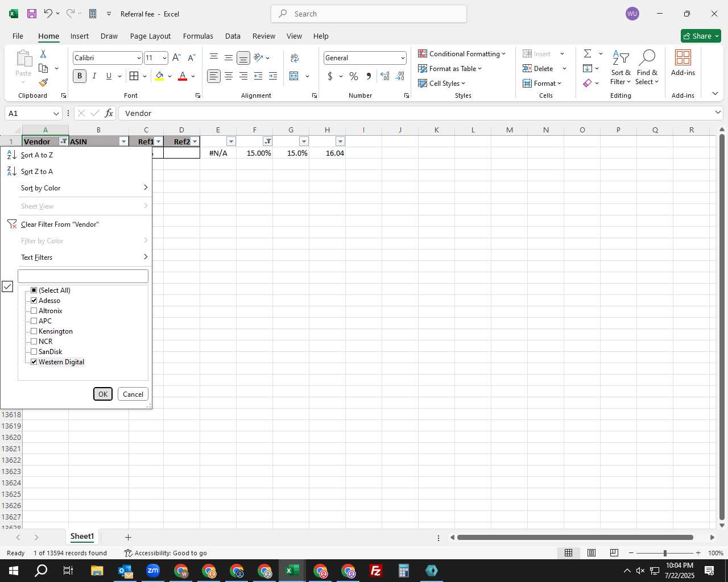The image size is (728, 582).
Task: Increase font size with the large A icon
Action: click(176, 57)
